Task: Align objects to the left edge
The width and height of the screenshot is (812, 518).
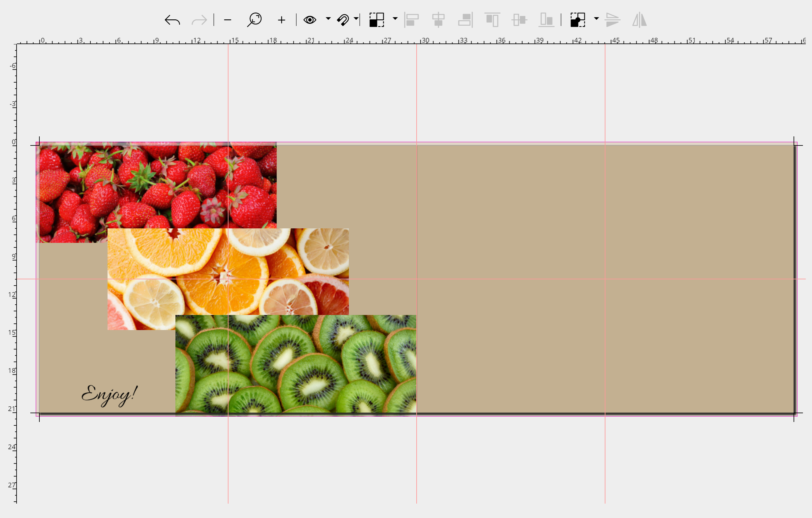Action: pyautogui.click(x=412, y=20)
